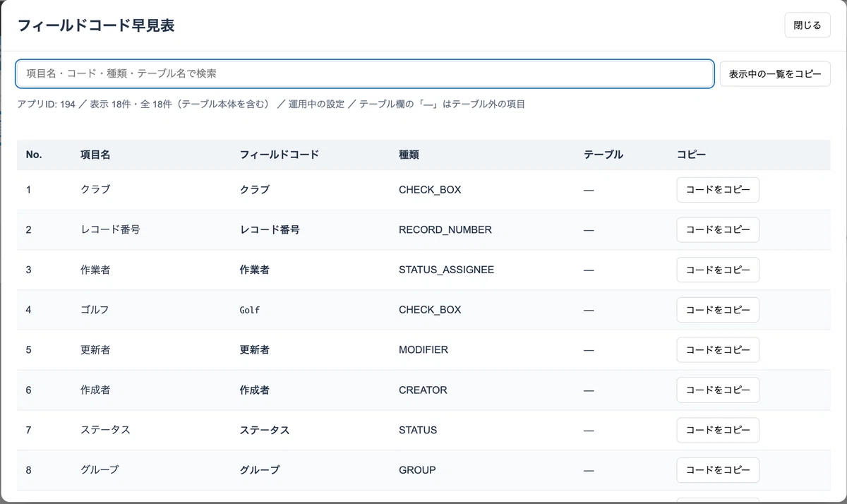Select the bold 更新者 field code cell
The width and height of the screenshot is (847, 504).
pyautogui.click(x=255, y=350)
